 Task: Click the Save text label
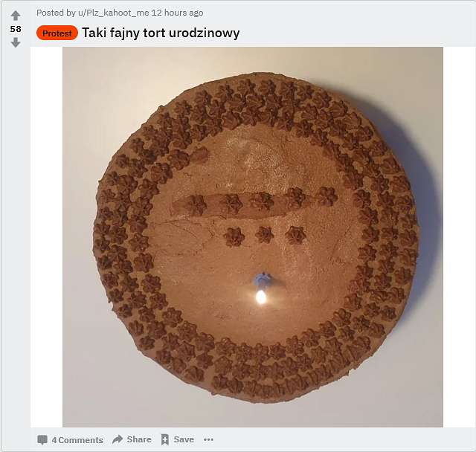184,439
